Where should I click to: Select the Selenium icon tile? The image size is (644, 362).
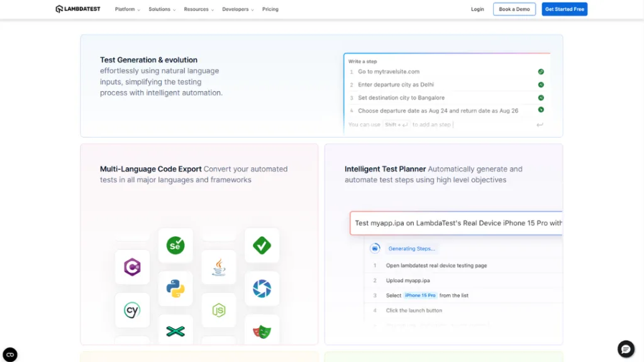tap(175, 246)
